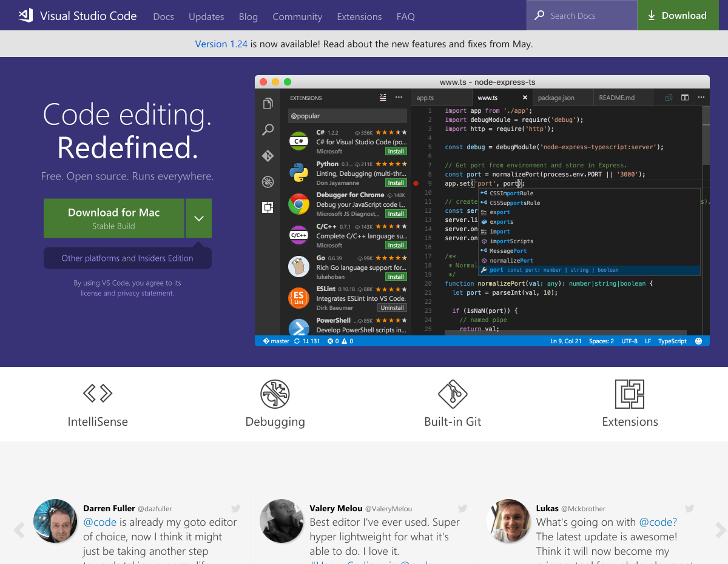This screenshot has height=564, width=728.
Task: Click the Twitter bird on Valery Melou tweet
Action: [463, 508]
